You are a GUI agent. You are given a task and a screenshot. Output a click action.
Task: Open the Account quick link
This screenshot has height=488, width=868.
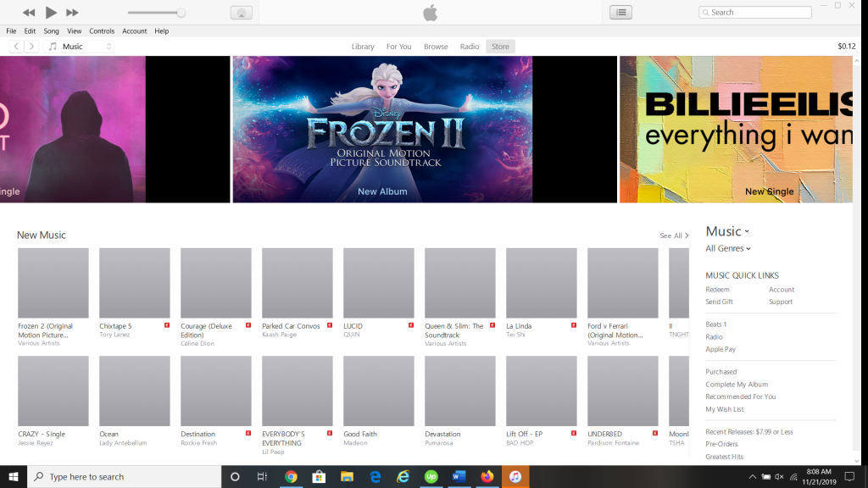click(x=781, y=290)
